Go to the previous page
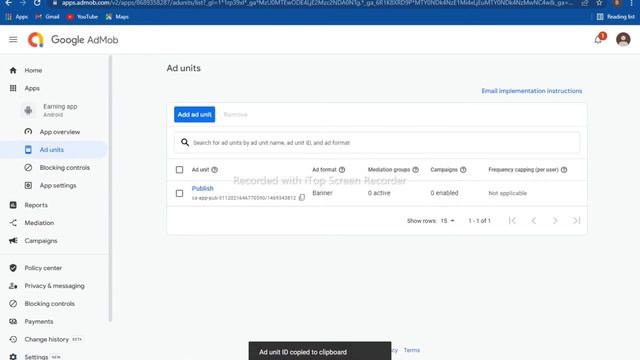 coord(533,221)
